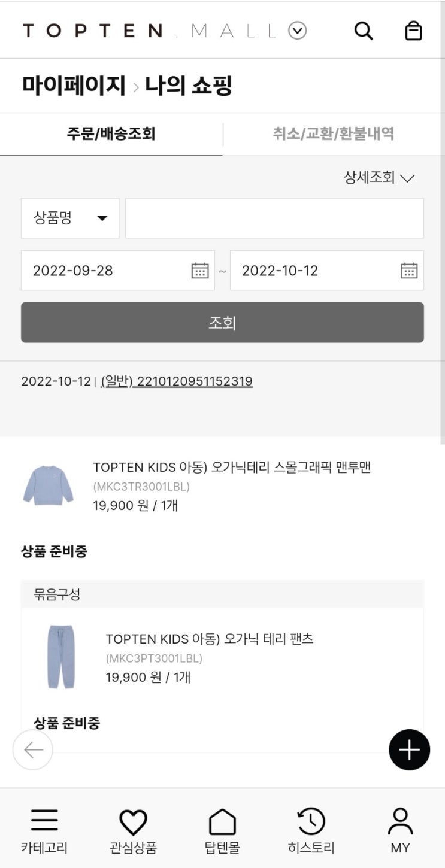Tap the back arrow circle button

33,749
